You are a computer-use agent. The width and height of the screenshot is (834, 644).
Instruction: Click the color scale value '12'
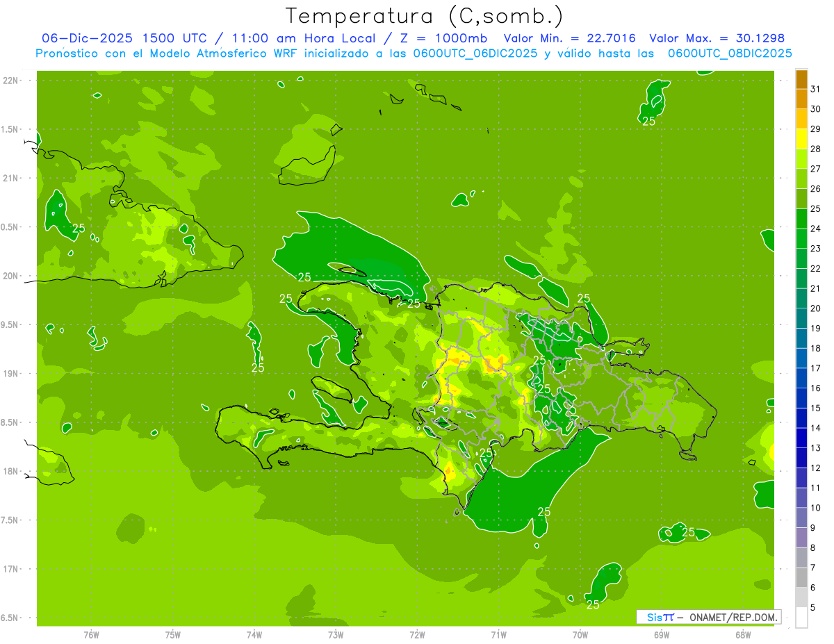point(816,468)
